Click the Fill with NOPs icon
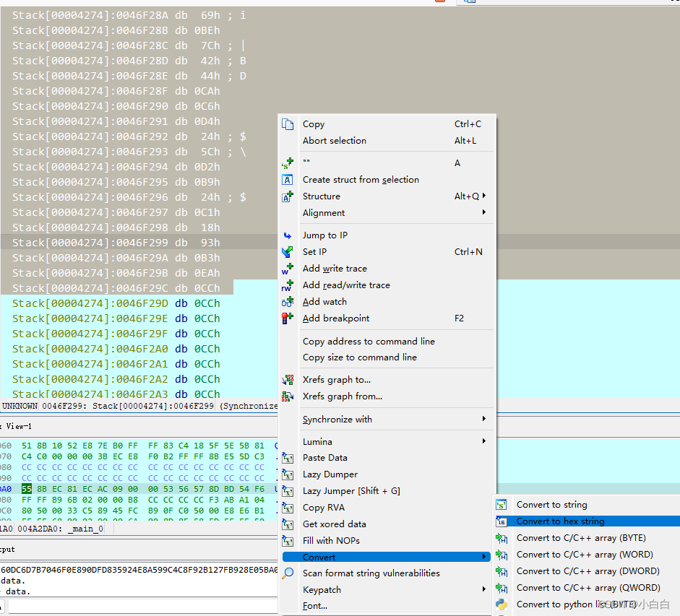 tap(288, 540)
